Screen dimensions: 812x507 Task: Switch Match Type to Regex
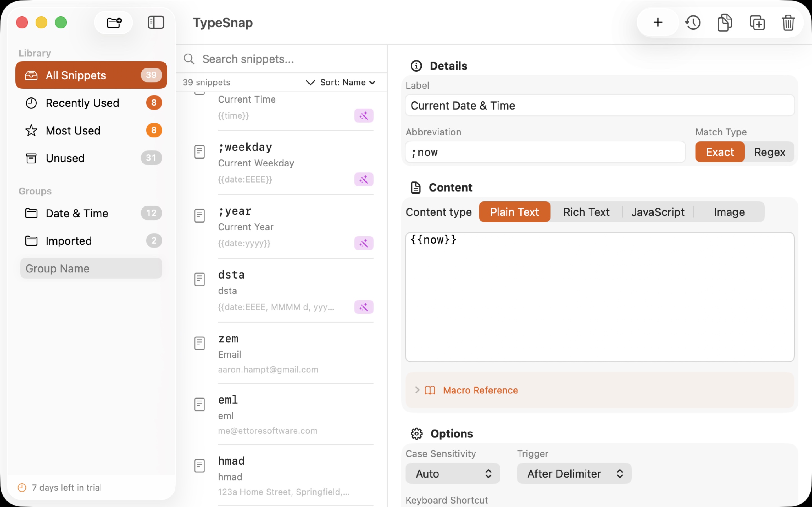pyautogui.click(x=770, y=152)
